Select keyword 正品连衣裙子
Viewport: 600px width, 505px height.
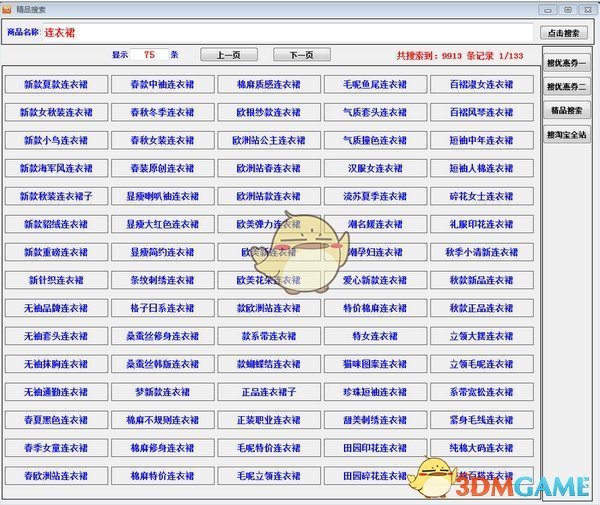coord(269,391)
